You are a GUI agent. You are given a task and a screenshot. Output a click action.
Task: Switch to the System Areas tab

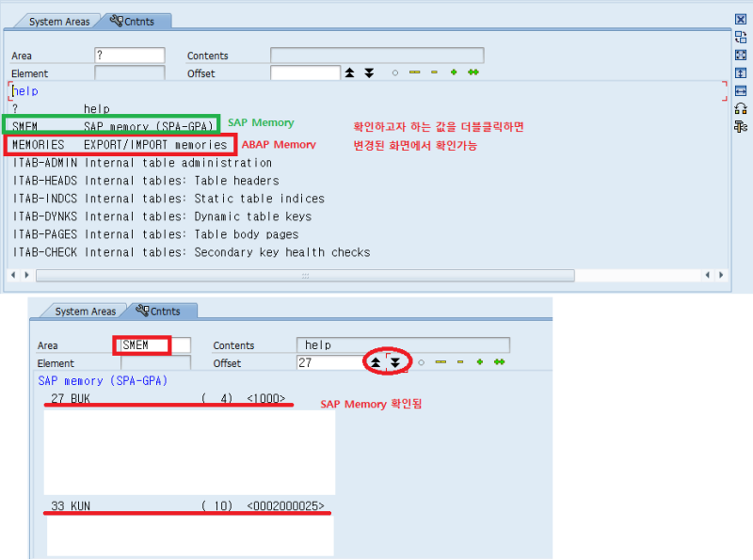click(x=58, y=20)
